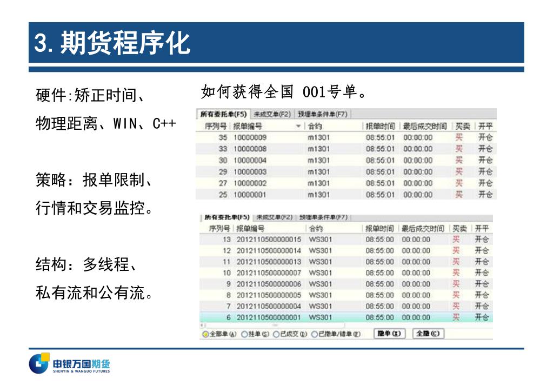Select order row 10000008
The width and height of the screenshot is (553, 392).
pos(346,149)
